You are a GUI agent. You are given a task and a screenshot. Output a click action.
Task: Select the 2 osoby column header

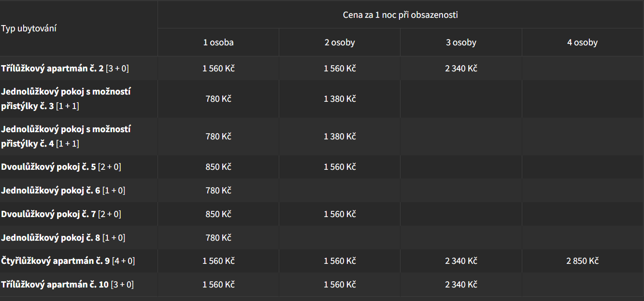(340, 42)
